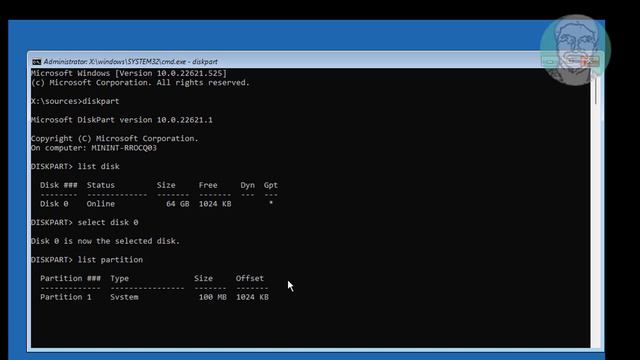Screen dimensions: 640x360
Task: Click the Microsoft Corporation rights reserved line
Action: (x=140, y=83)
